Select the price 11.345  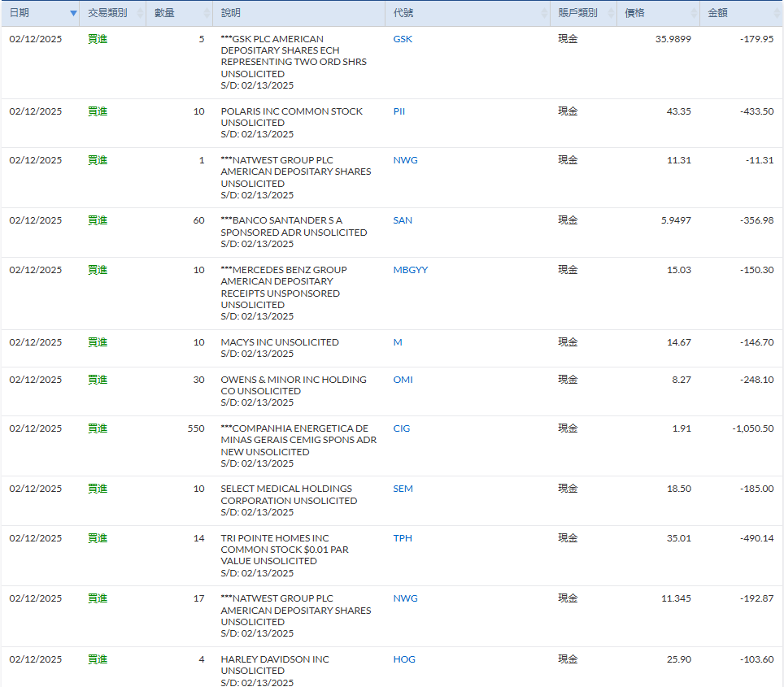pos(676,598)
